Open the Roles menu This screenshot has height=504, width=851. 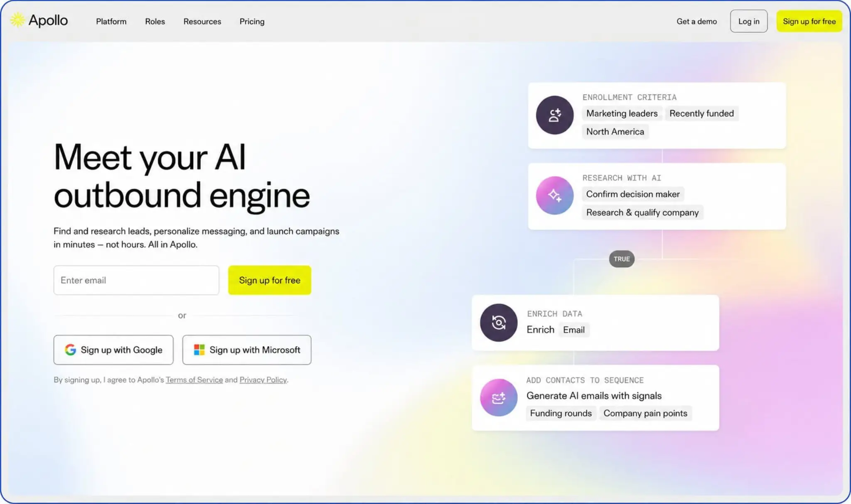point(155,21)
